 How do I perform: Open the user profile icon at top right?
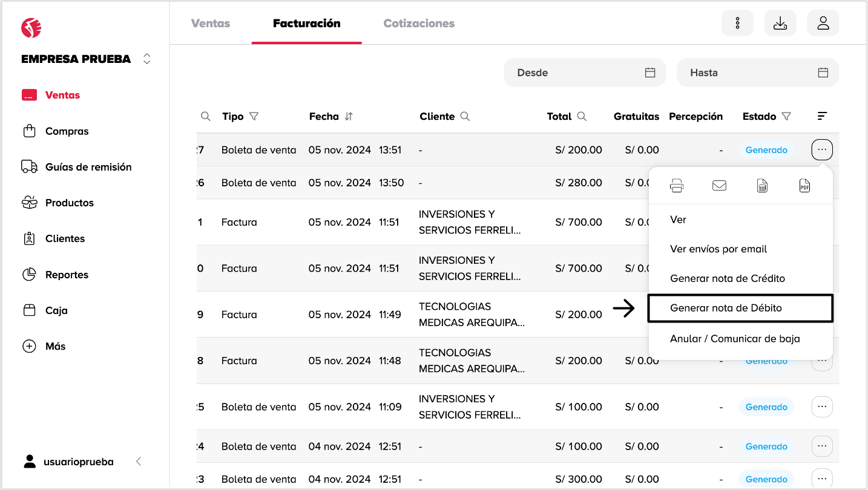823,23
